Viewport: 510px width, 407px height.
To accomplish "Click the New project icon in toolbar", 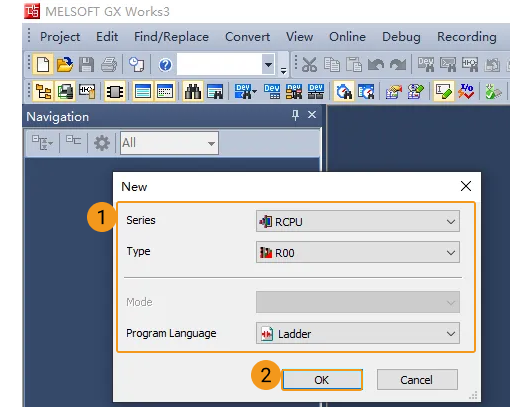I will [43, 64].
